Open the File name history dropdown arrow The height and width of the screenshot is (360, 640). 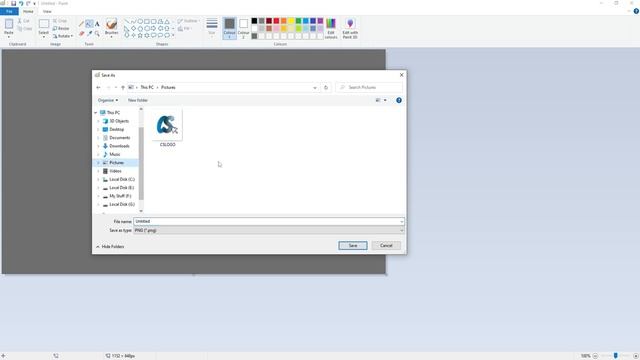pos(402,221)
